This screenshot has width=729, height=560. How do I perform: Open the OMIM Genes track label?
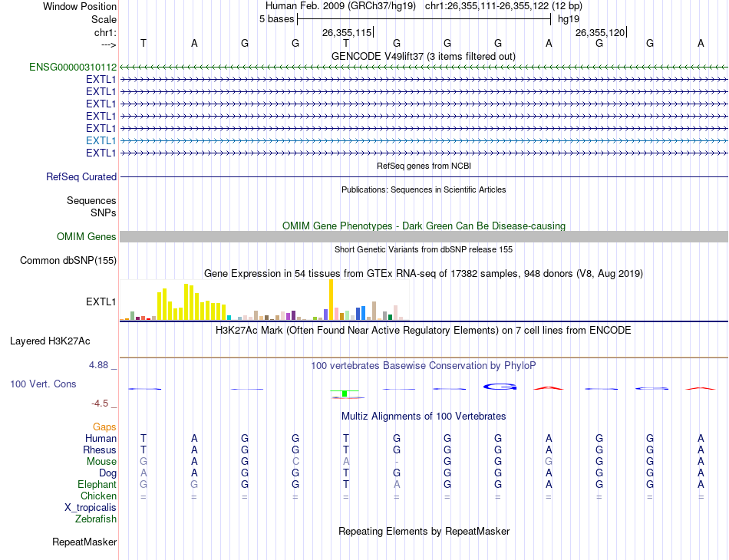pyautogui.click(x=86, y=236)
